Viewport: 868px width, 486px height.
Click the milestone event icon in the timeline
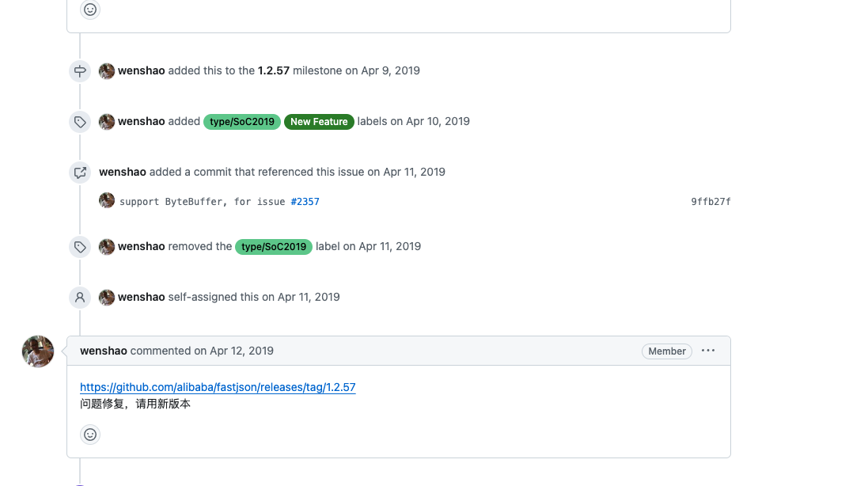pos(79,71)
